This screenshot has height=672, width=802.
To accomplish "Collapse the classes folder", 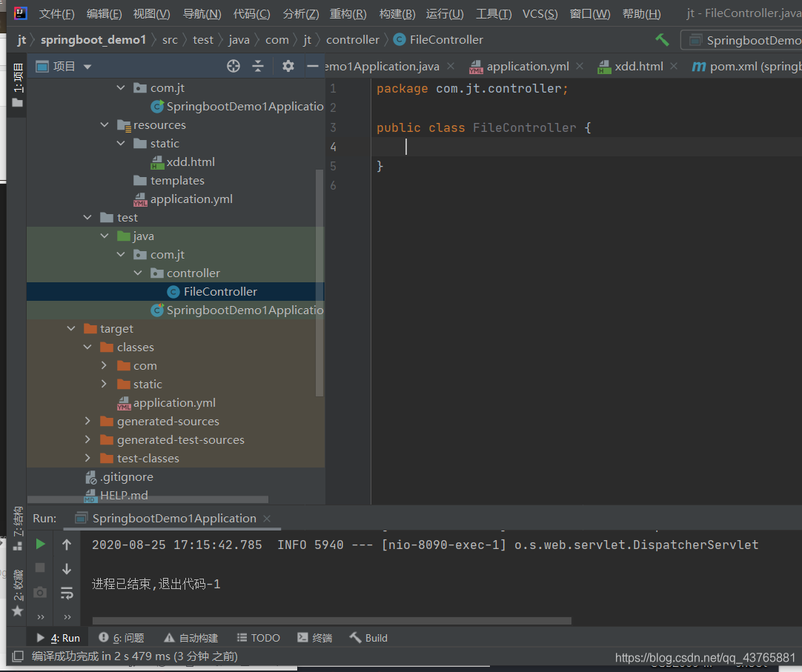I will 88,347.
